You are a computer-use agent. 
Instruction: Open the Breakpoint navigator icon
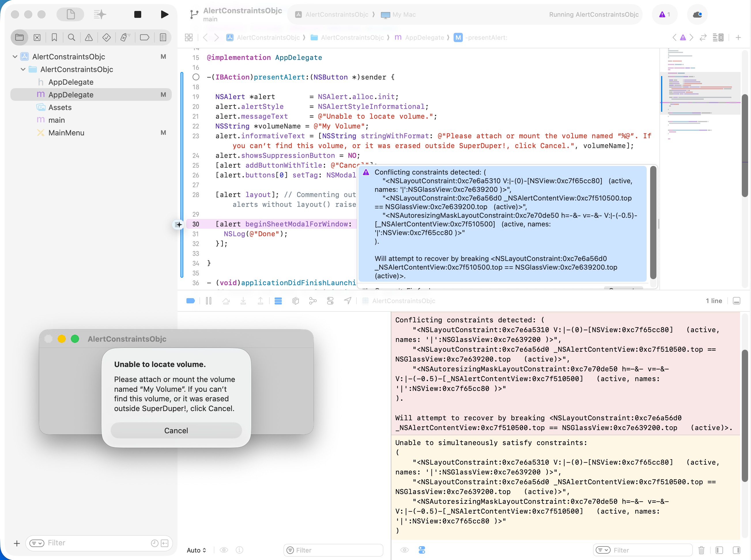[144, 37]
